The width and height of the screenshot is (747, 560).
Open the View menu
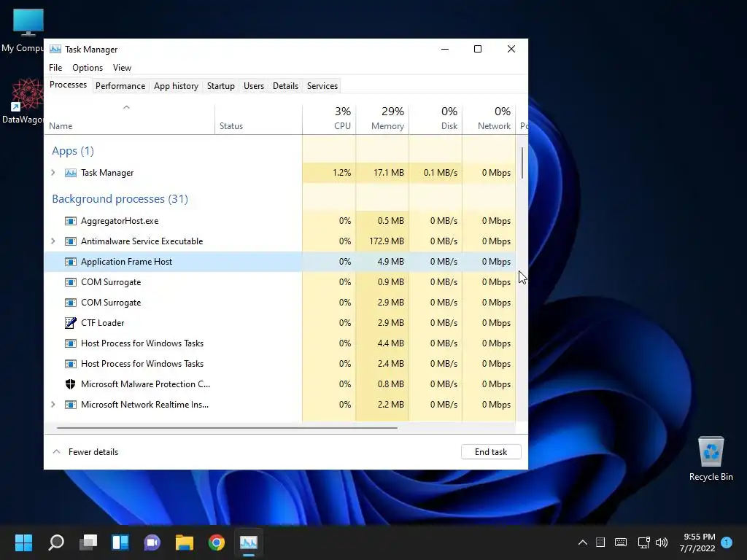point(122,68)
